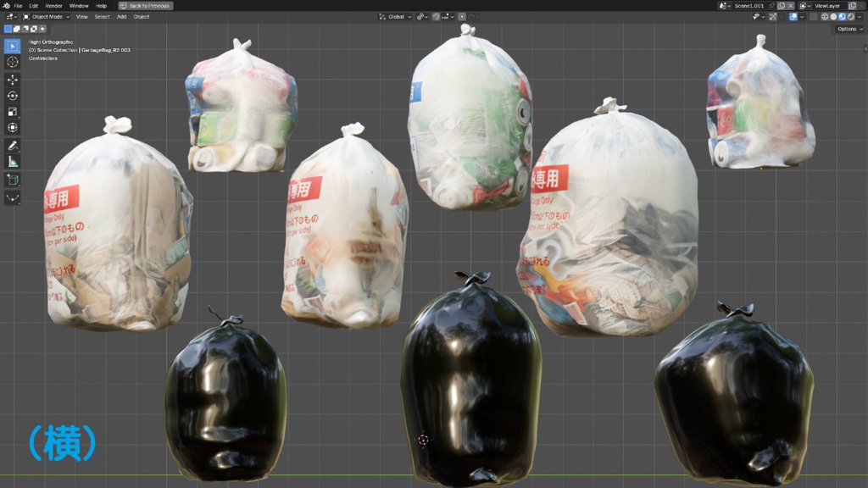Toggle X-ray mode

coord(813,17)
